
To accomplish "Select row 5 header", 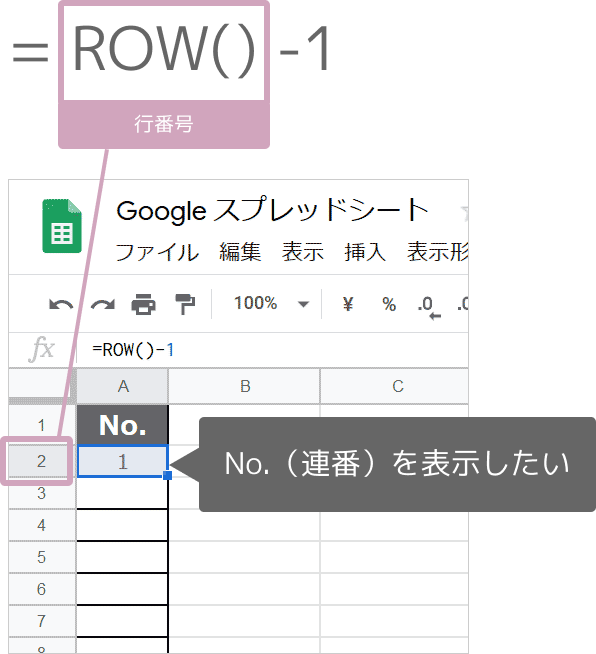I will (42, 557).
